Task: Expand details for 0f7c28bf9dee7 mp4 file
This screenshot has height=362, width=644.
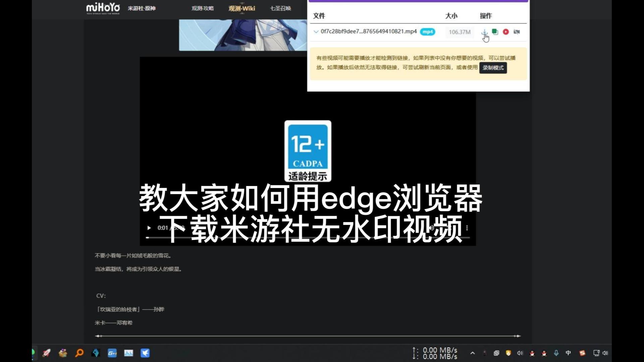Action: (x=316, y=32)
